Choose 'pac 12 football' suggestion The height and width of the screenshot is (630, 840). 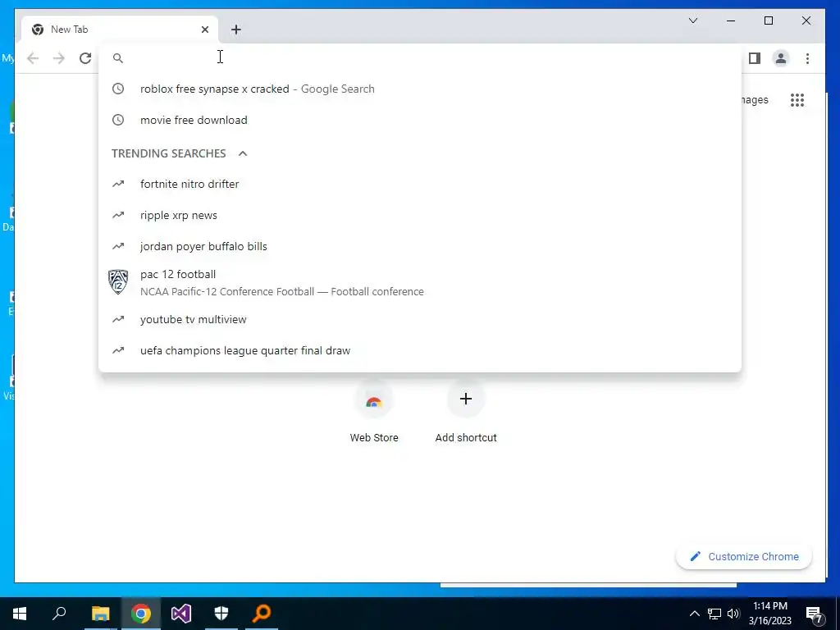coord(420,282)
